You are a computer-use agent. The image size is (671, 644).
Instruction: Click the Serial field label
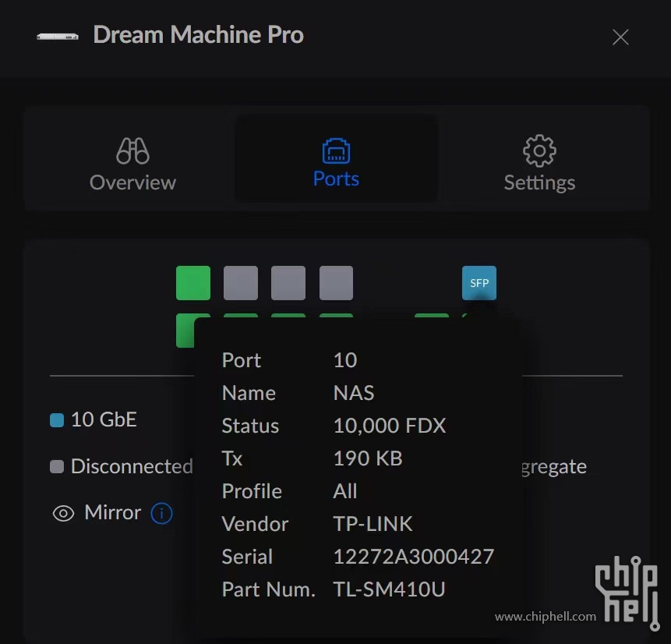coord(247,557)
